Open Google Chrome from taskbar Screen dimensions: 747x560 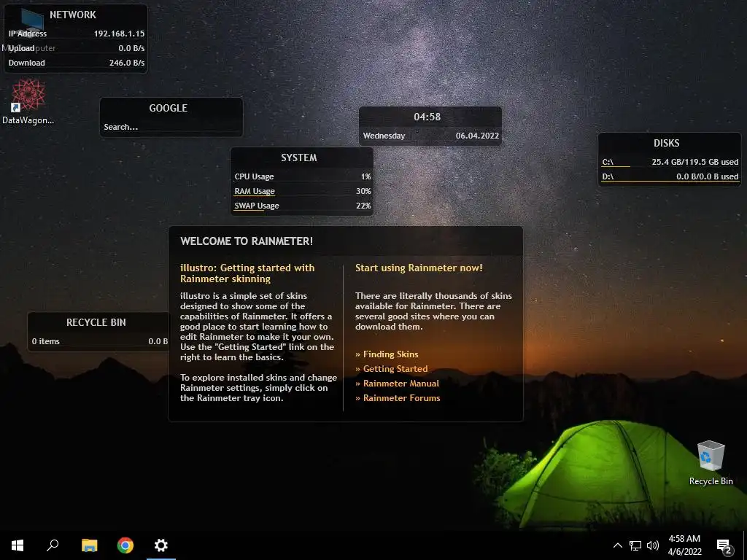click(x=125, y=545)
